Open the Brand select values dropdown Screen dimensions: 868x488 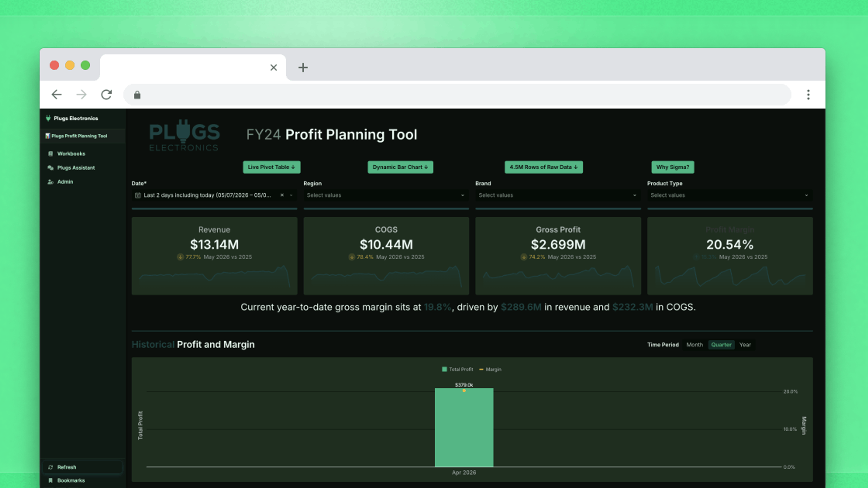558,195
